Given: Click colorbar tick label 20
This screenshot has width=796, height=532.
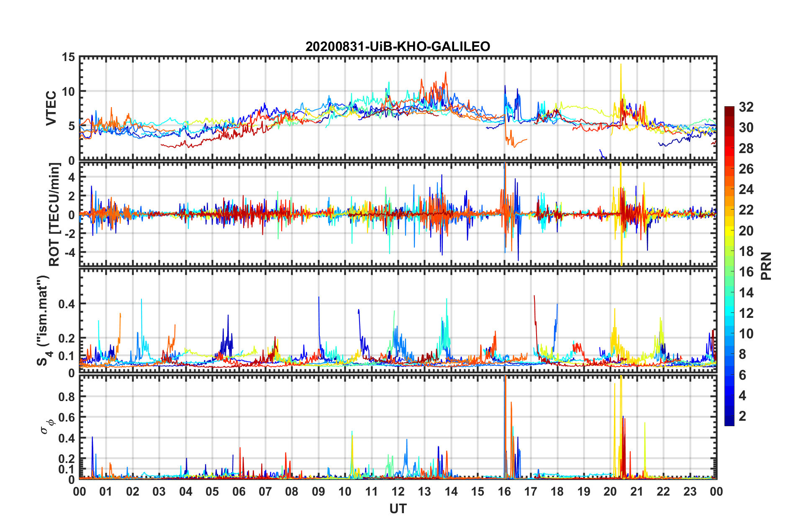Looking at the screenshot, I should point(746,231).
